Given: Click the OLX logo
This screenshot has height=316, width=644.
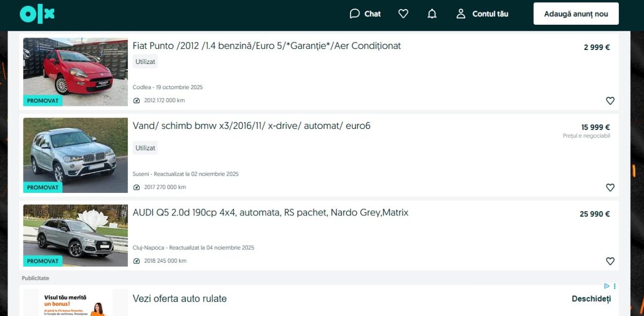Looking at the screenshot, I should pos(37,15).
